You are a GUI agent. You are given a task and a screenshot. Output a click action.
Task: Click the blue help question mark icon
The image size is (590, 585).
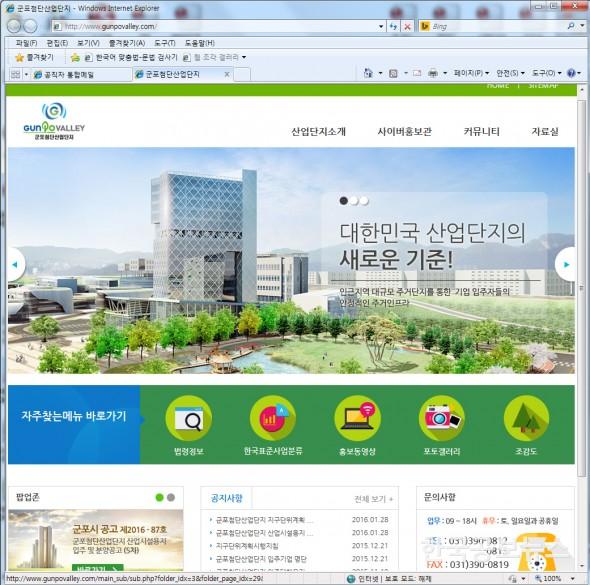tap(571, 73)
